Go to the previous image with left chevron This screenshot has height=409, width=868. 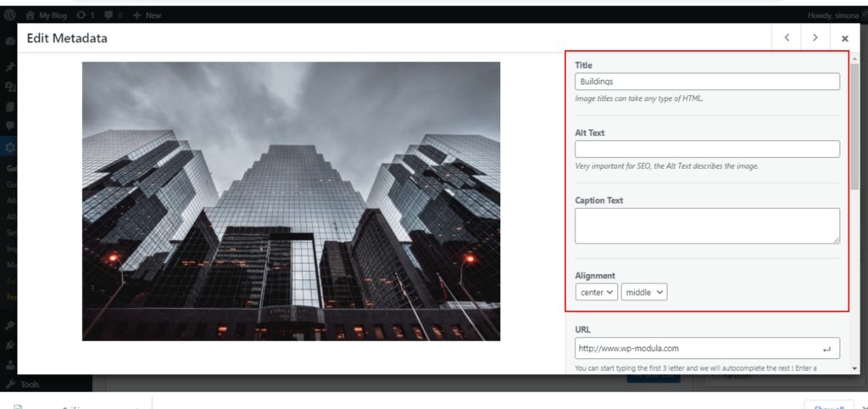coord(787,38)
